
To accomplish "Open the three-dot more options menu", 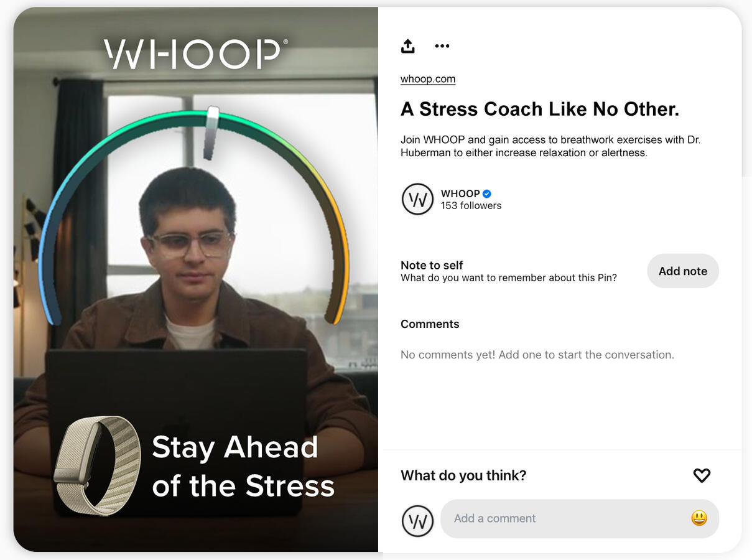I will click(442, 45).
